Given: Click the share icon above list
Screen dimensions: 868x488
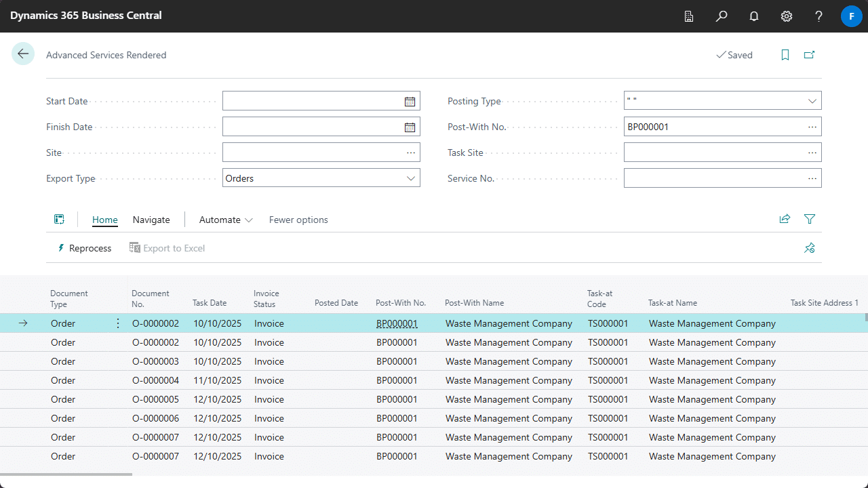Looking at the screenshot, I should [x=785, y=219].
